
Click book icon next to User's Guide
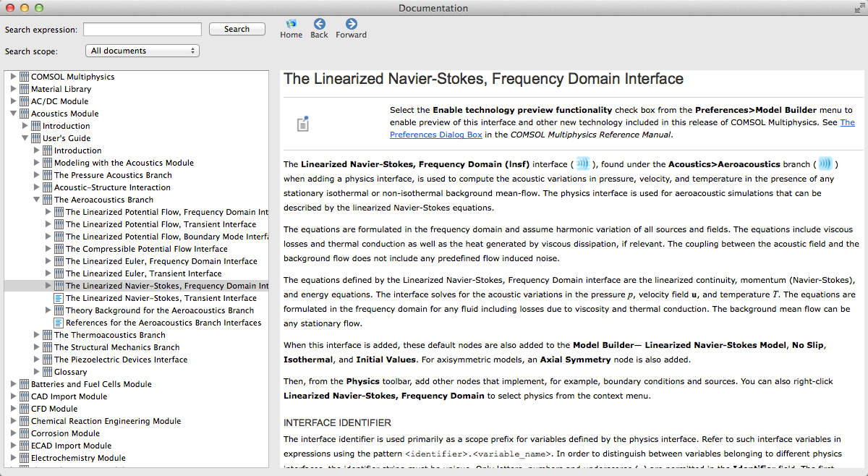(x=36, y=138)
